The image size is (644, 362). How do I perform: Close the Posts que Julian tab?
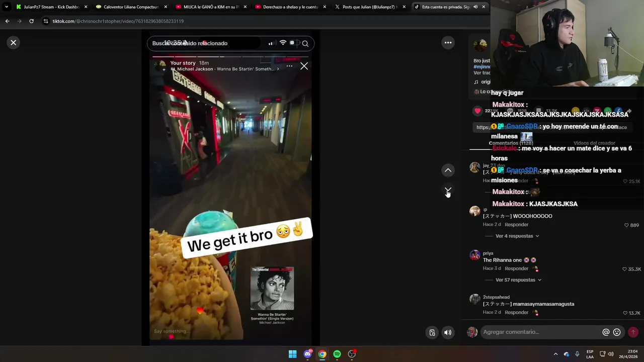click(404, 7)
